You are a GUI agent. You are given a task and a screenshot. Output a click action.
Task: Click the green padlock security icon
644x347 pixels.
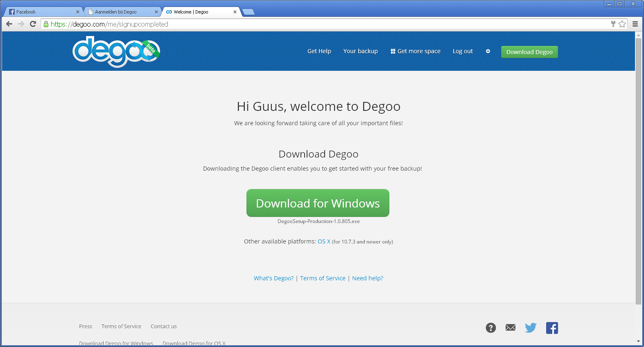[46, 24]
